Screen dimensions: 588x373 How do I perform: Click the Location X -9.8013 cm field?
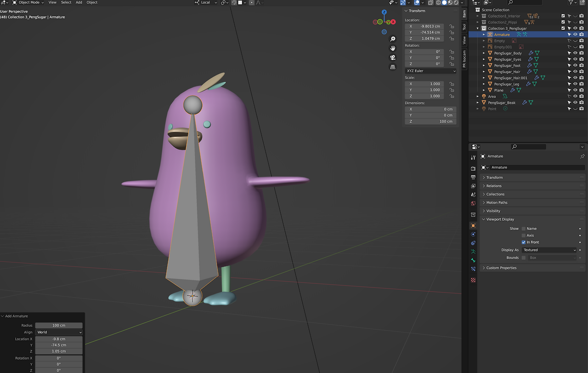point(424,26)
